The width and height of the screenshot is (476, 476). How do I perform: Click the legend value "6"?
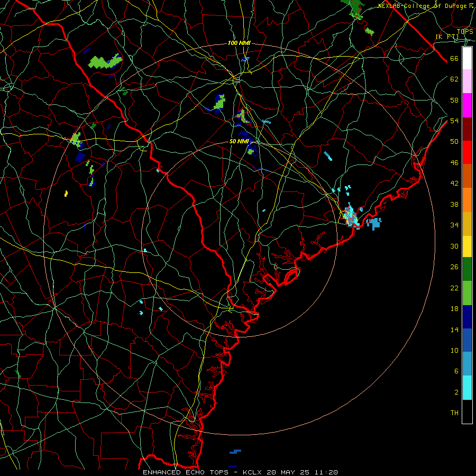456,371
